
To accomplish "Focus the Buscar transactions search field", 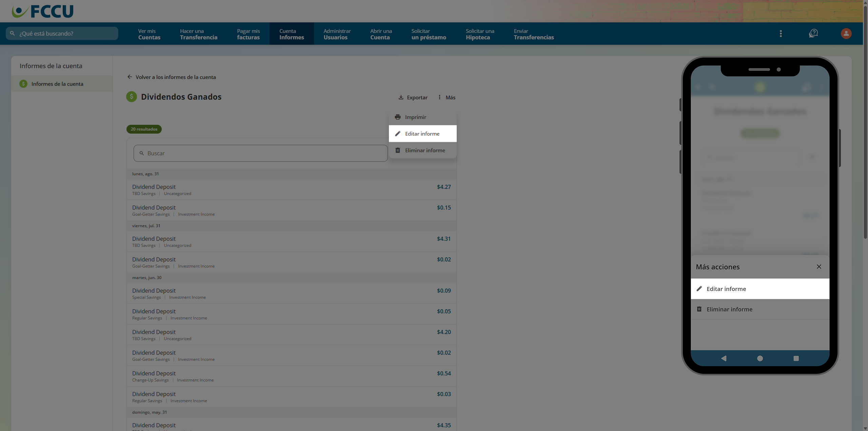I will click(x=260, y=153).
